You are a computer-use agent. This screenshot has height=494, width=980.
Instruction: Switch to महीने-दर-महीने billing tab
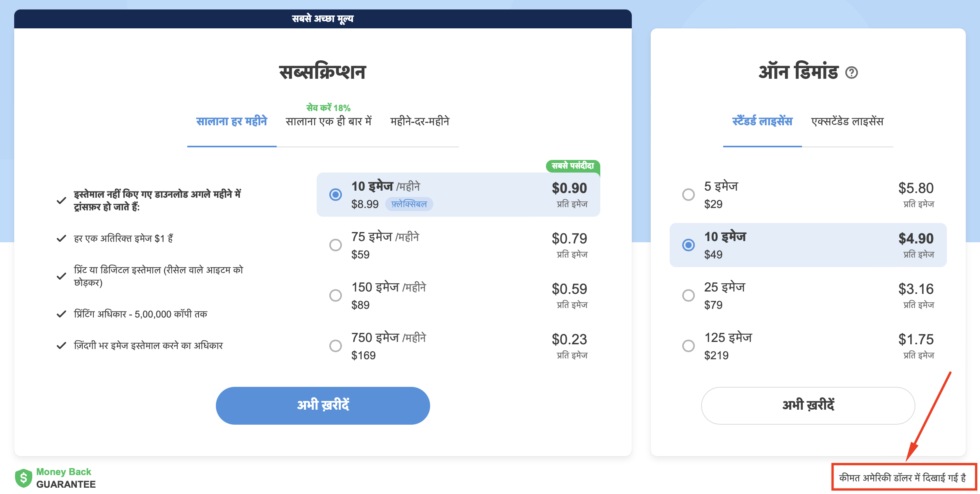pos(419,121)
